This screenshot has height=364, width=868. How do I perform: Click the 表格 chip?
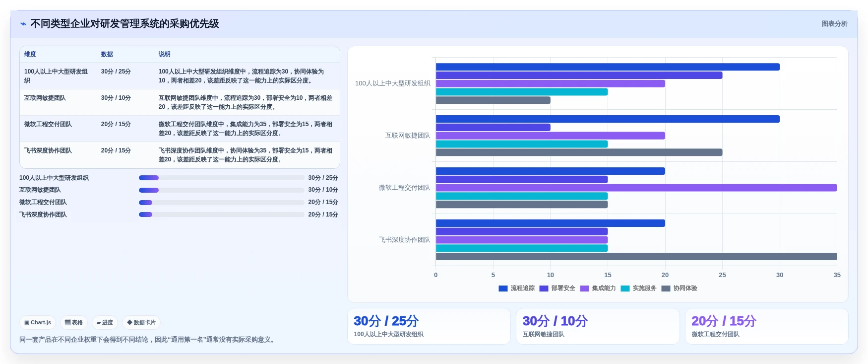(74, 322)
